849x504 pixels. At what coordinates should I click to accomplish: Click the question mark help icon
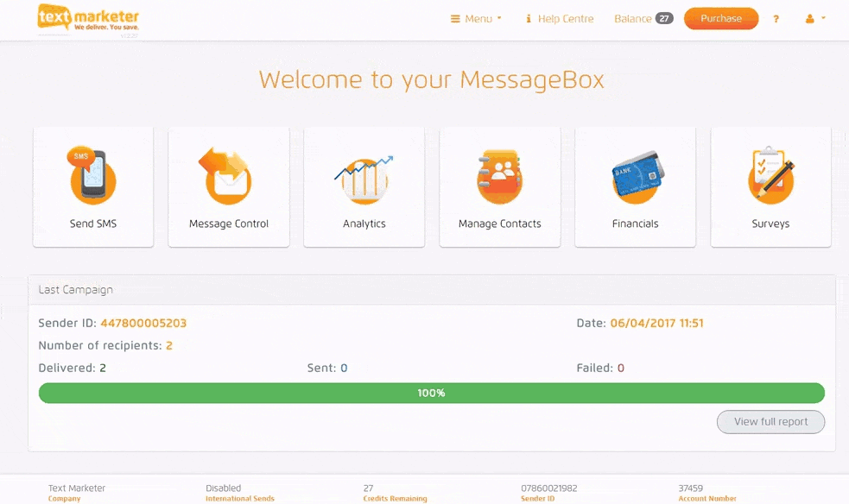[776, 19]
